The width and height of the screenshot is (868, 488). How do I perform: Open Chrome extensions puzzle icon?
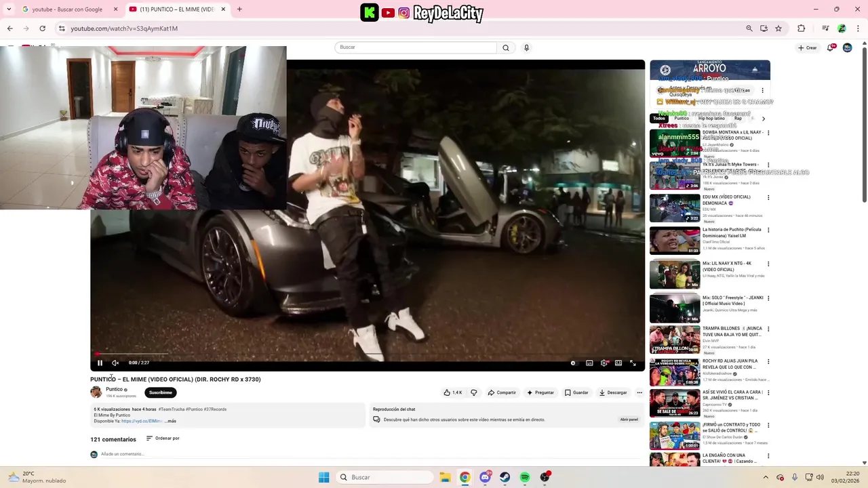[x=802, y=28]
